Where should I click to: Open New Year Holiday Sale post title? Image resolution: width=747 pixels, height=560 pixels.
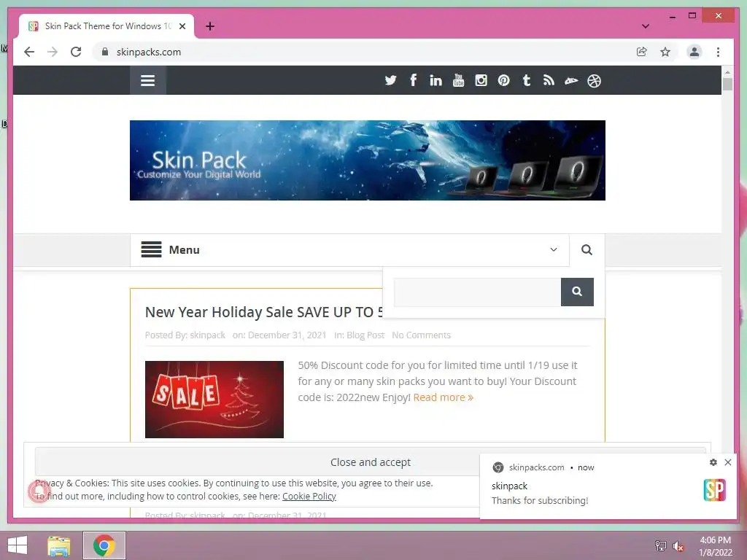264,312
